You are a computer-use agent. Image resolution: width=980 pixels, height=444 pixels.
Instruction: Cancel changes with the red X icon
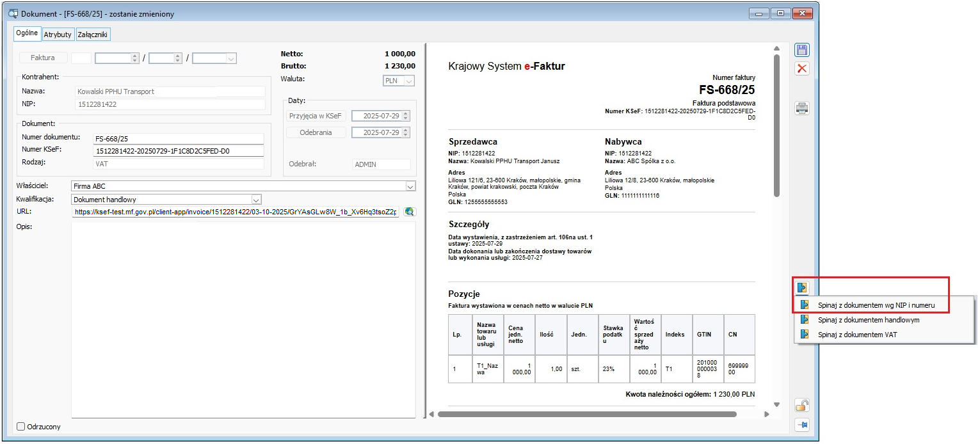coord(802,68)
